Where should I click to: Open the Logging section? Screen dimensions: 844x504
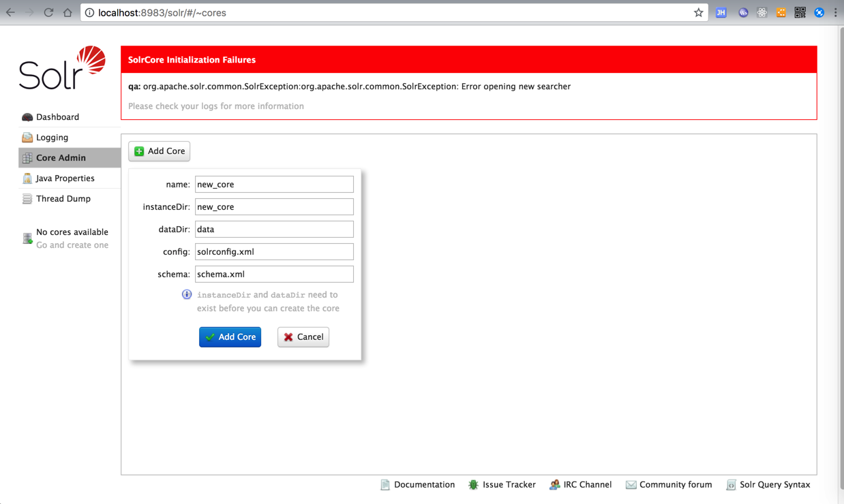point(52,138)
